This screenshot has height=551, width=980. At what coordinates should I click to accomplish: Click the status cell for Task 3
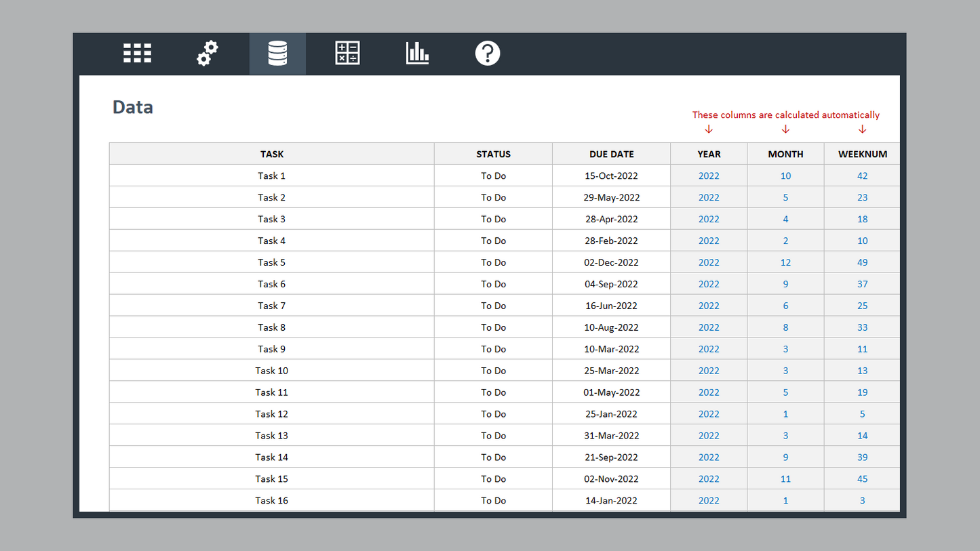click(493, 219)
